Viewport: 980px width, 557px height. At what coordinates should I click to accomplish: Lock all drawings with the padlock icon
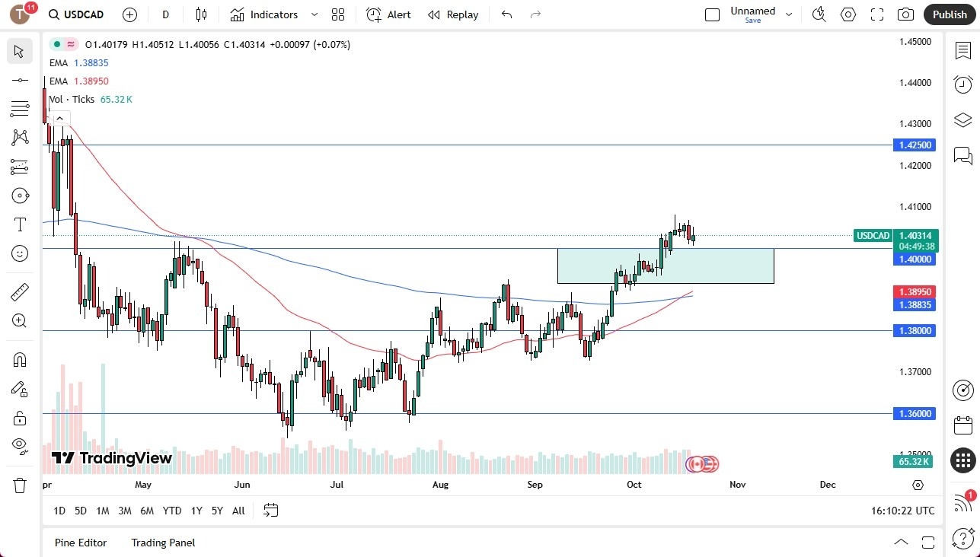[x=20, y=417]
